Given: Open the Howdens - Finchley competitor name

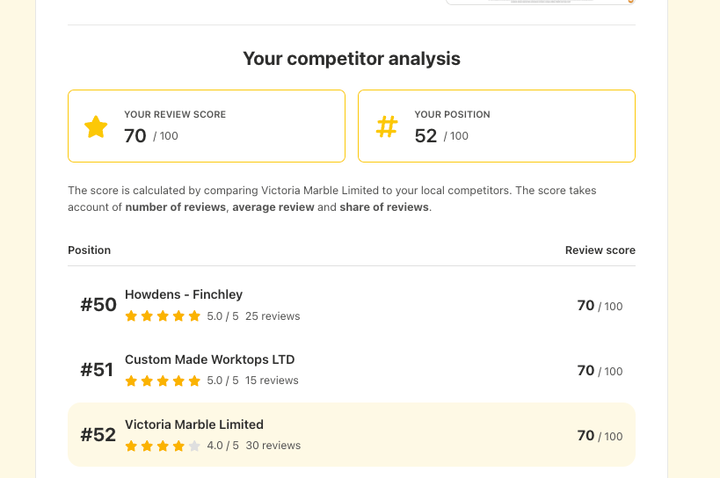Looking at the screenshot, I should (183, 294).
